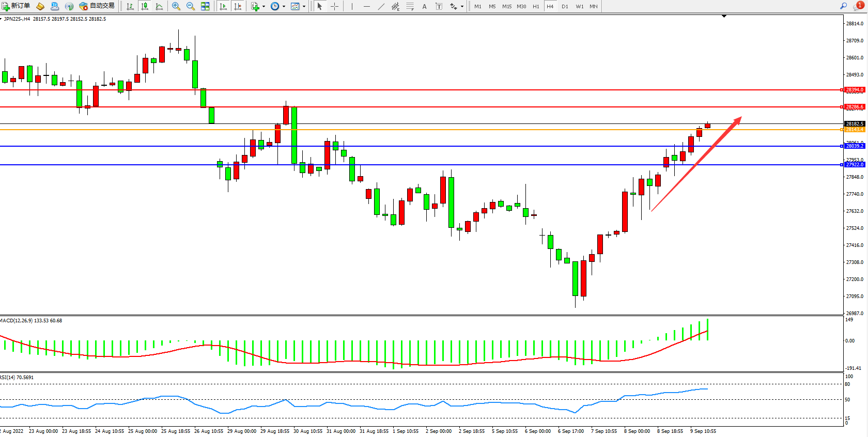
Task: Switch chart to line chart mode
Action: click(159, 6)
